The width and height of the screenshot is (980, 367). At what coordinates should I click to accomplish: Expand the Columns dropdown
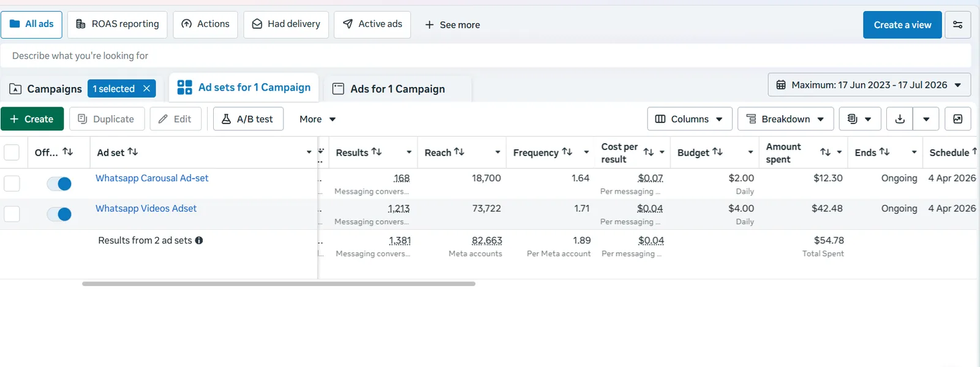pyautogui.click(x=690, y=119)
